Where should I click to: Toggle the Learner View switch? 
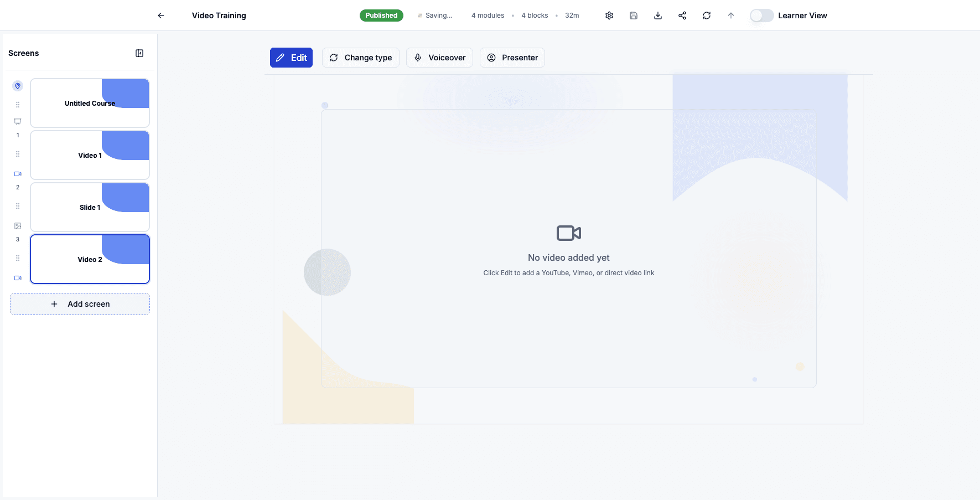(761, 16)
